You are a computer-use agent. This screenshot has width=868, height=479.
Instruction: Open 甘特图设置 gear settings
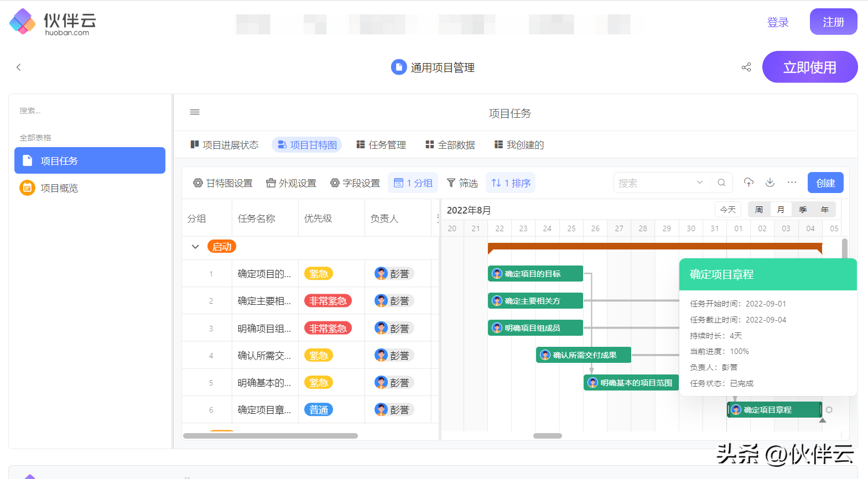[x=222, y=183]
